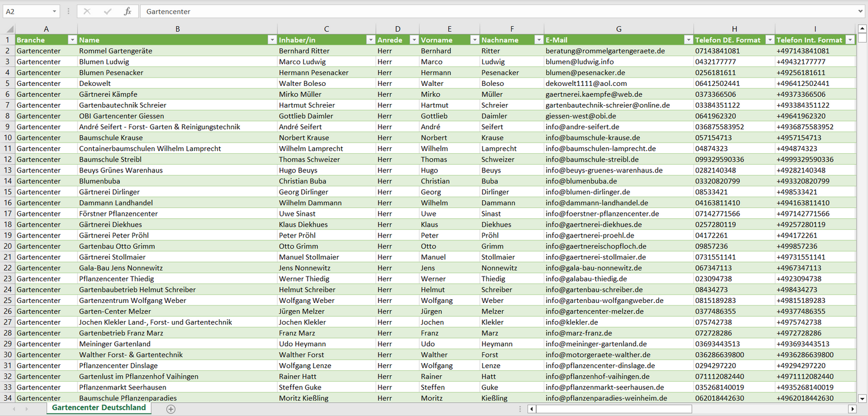
Task: Select column G header
Action: (618, 29)
